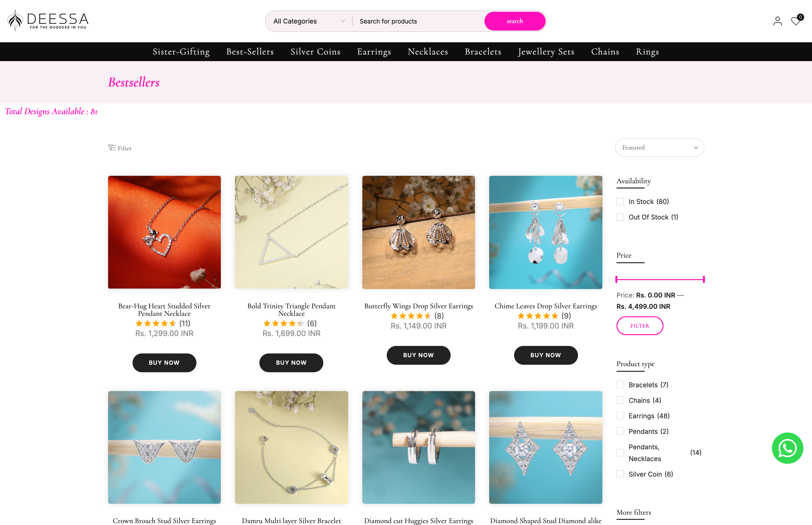Screen dimensions: 812x525
Task: Click BUY NOW for Bear-Hug Heart Necklace
Action: (164, 362)
